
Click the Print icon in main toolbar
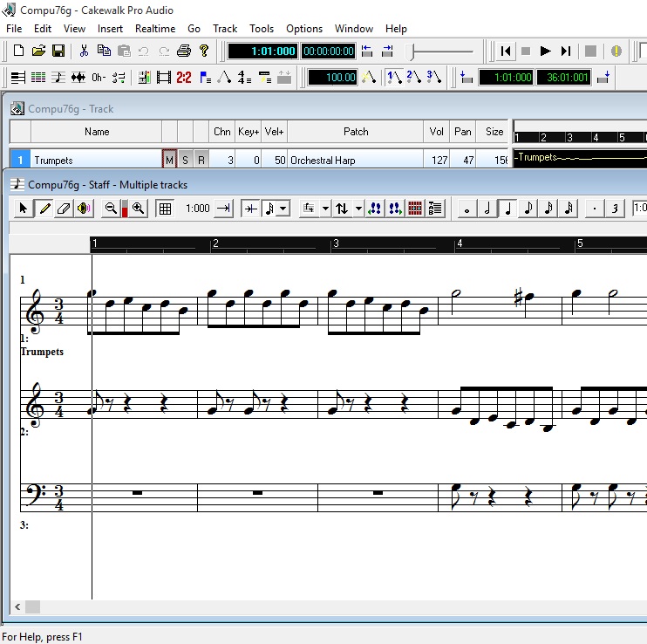[184, 51]
